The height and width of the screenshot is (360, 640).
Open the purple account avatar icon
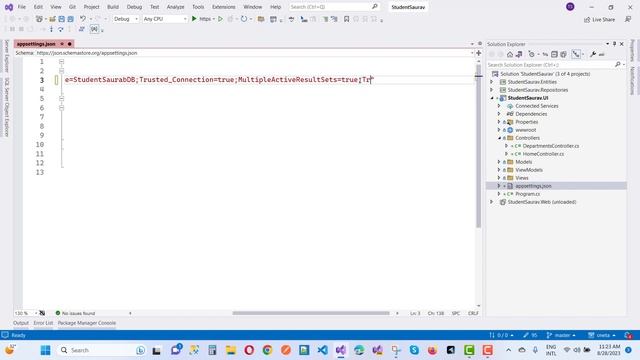(570, 7)
